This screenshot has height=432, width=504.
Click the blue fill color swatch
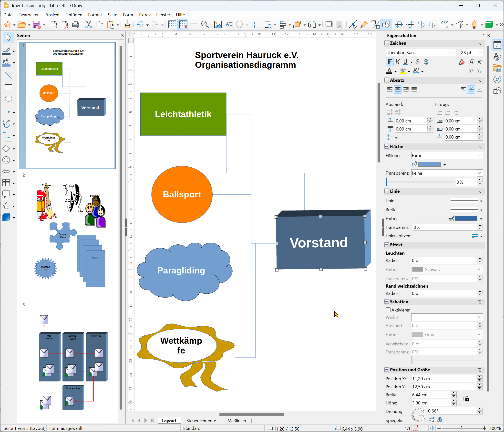430,164
